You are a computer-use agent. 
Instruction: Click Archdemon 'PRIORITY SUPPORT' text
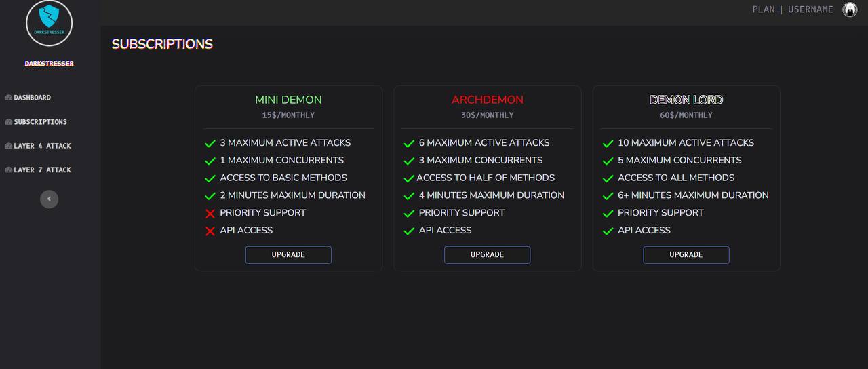point(462,213)
